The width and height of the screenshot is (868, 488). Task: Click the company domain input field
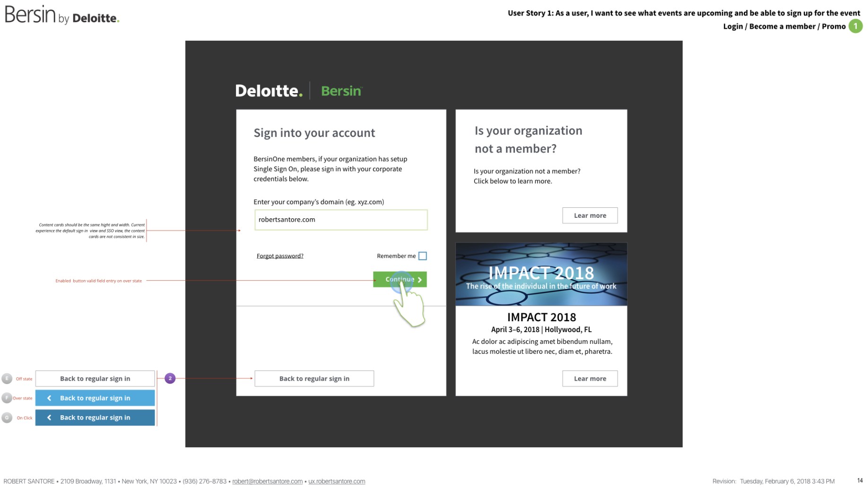tap(341, 220)
